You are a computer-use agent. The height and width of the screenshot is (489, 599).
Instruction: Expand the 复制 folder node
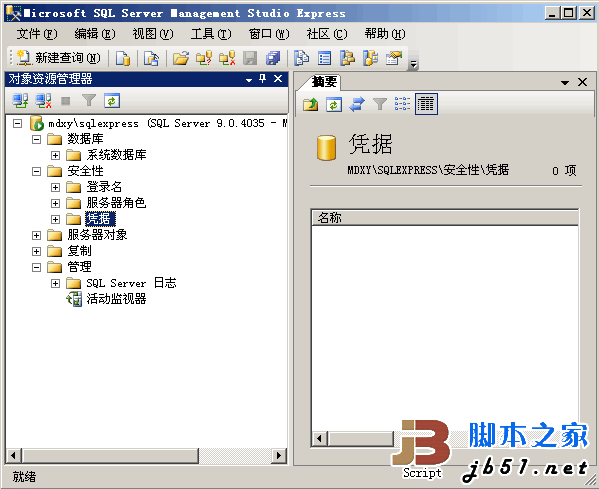(36, 251)
